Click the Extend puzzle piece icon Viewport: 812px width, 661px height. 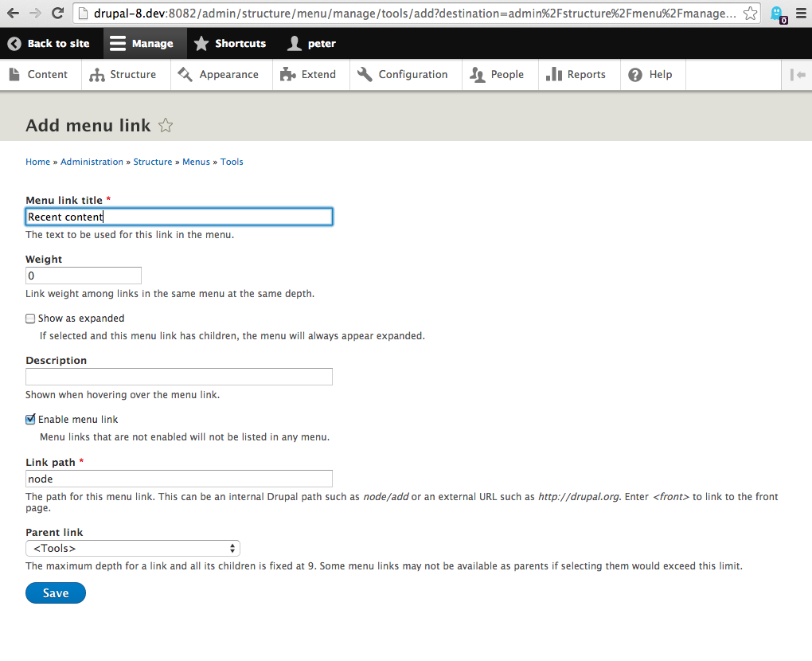point(287,75)
